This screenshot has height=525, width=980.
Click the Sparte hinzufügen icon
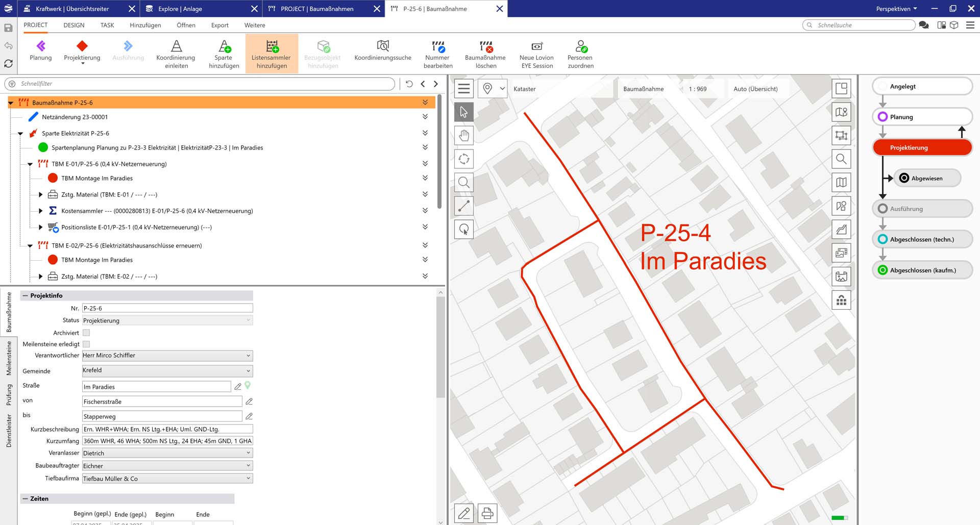click(x=224, y=47)
